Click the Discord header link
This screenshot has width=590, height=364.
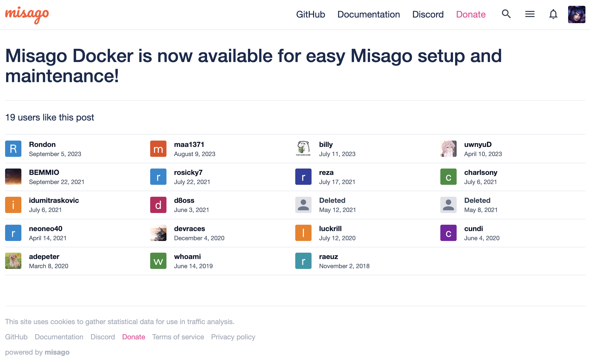pyautogui.click(x=428, y=14)
